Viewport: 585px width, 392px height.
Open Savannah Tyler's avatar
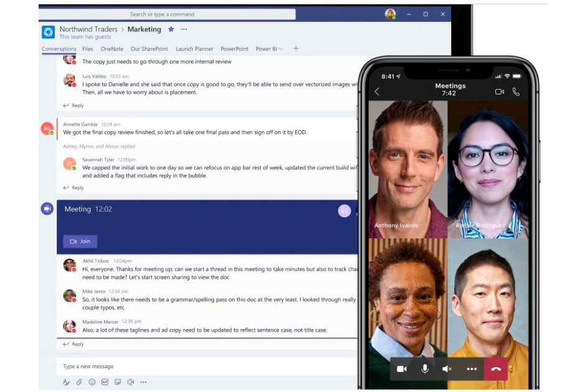coord(70,164)
